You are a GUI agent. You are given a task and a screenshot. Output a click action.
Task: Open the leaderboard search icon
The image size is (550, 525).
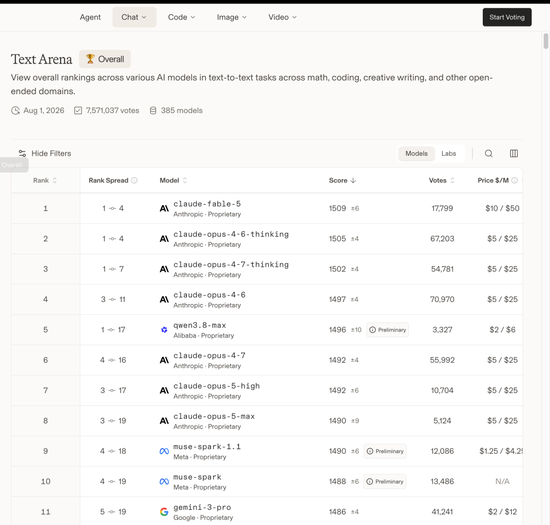pos(489,153)
